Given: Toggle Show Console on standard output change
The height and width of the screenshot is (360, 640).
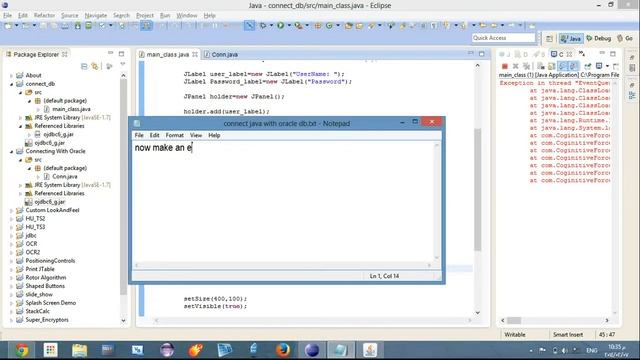Looking at the screenshot, I should tap(563, 66).
